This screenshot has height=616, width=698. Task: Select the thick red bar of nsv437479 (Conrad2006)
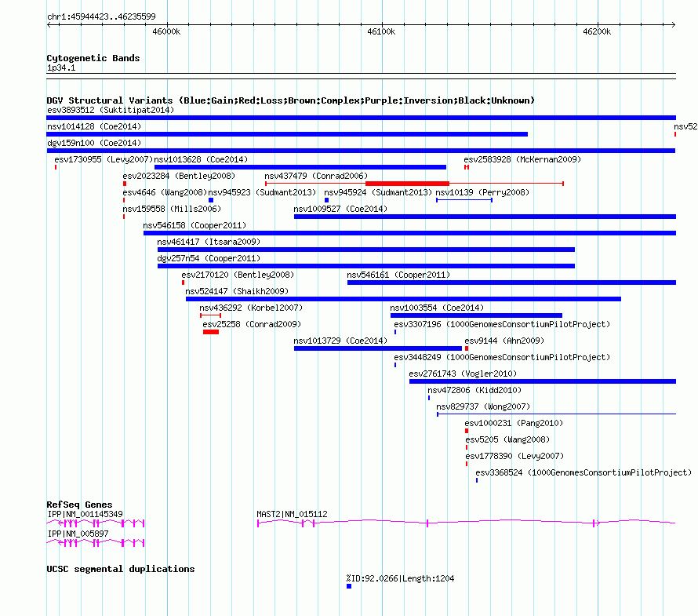coord(407,184)
